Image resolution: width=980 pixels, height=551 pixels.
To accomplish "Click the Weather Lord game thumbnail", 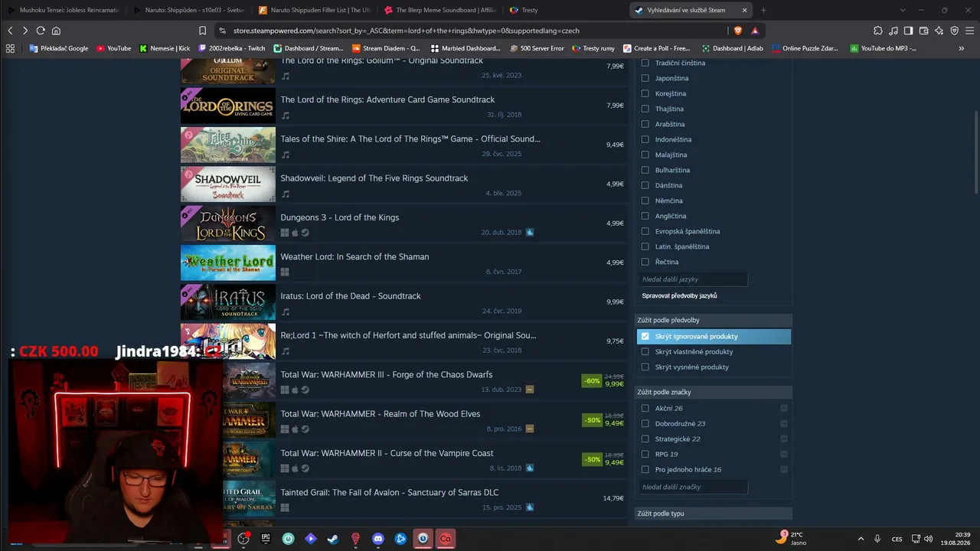I will point(227,262).
